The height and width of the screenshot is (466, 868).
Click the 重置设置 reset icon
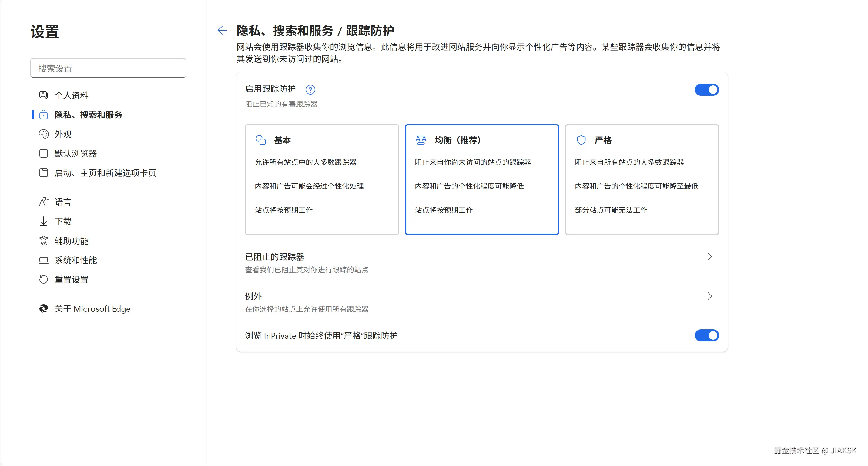pyautogui.click(x=44, y=279)
